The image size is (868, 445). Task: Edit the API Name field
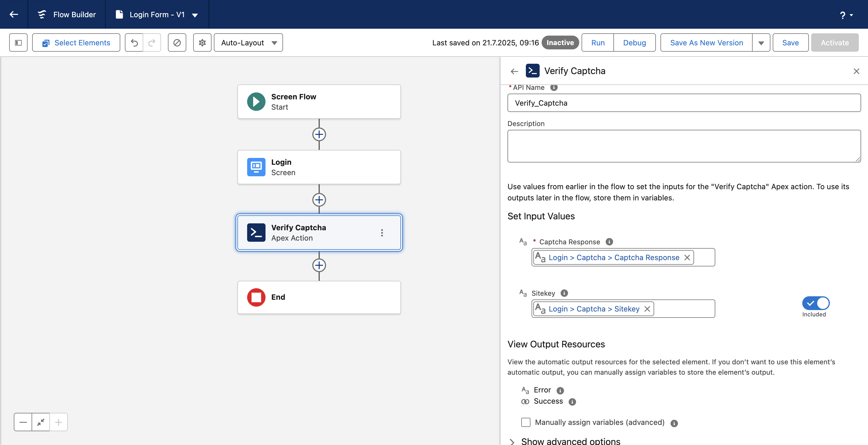point(684,103)
